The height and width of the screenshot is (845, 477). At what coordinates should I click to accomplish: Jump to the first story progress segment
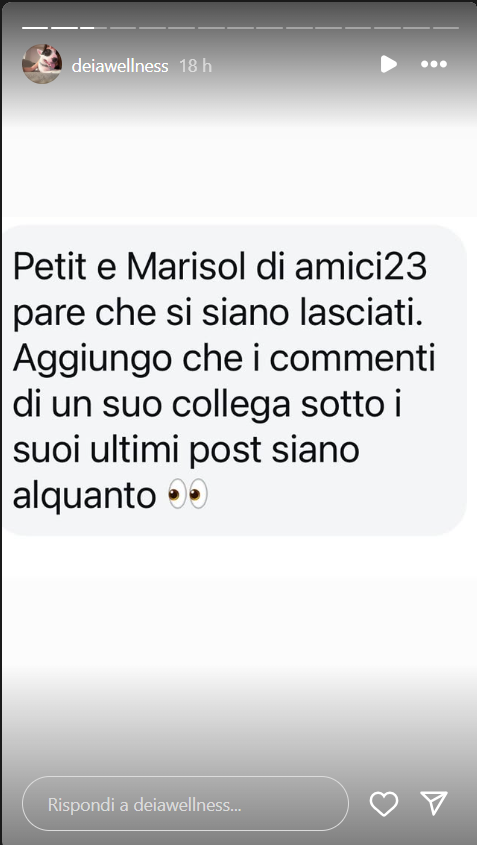pyautogui.click(x=35, y=27)
